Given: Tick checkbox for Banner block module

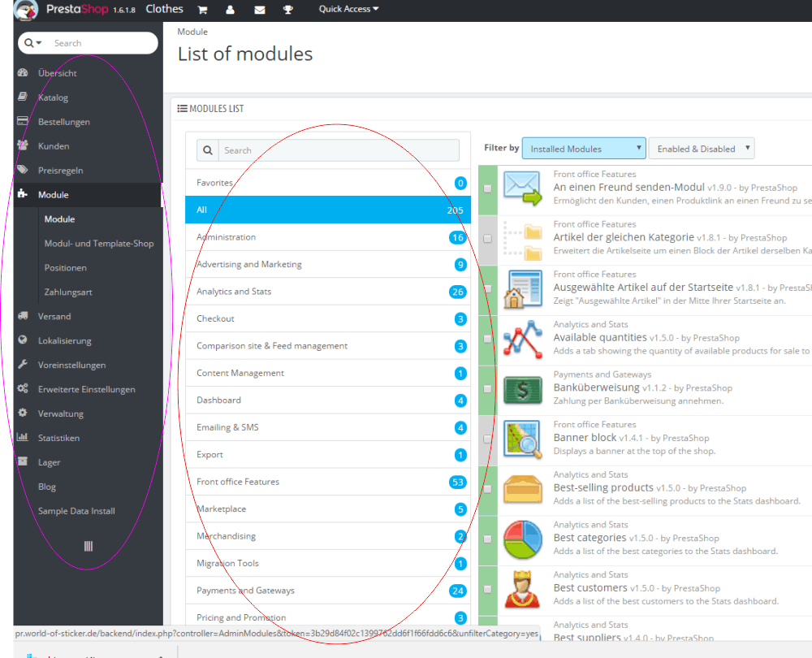Looking at the screenshot, I should pyautogui.click(x=487, y=439).
